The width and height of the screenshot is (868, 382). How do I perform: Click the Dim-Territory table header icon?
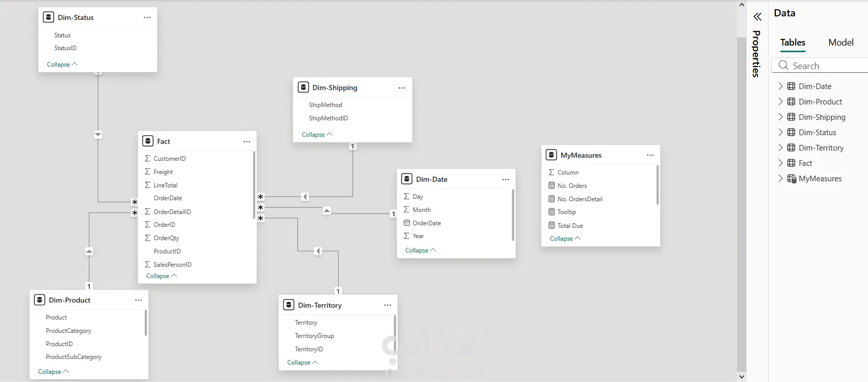[x=289, y=305]
